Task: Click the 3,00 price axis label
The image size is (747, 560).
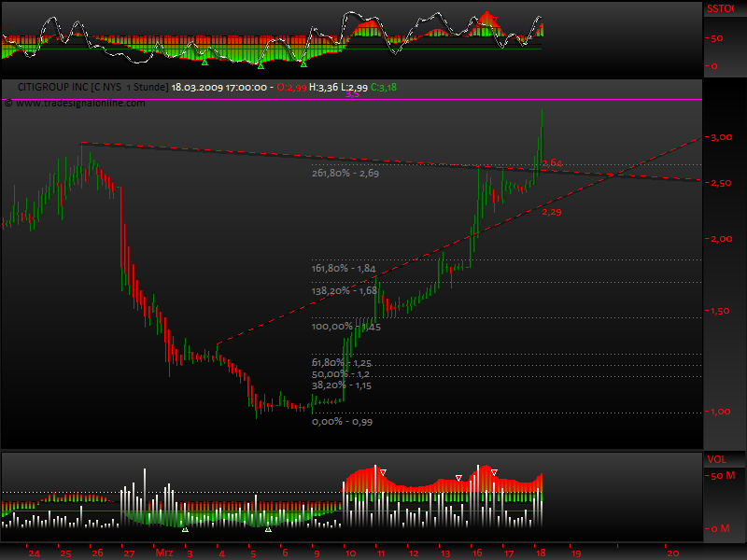Action: point(721,137)
